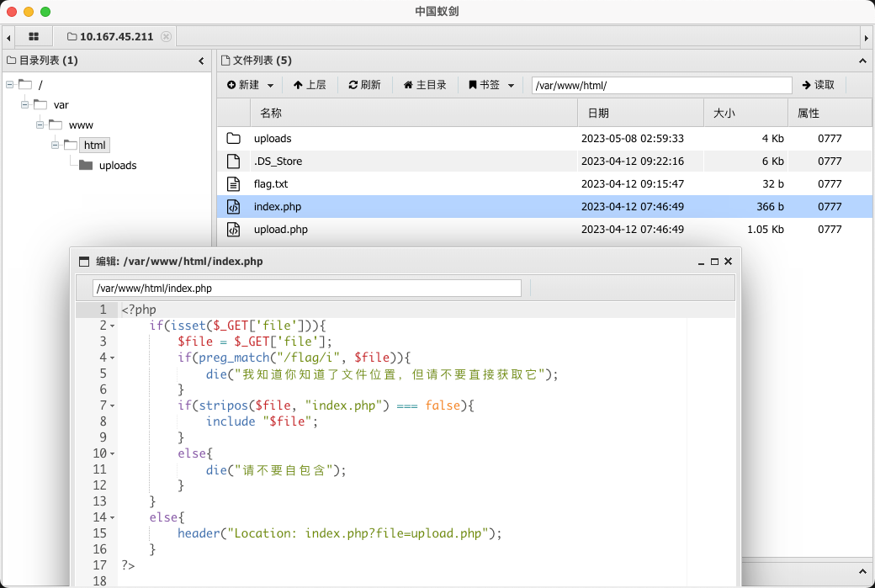Image resolution: width=875 pixels, height=588 pixels.
Task: Jump to home directory with 主目录
Action: (x=425, y=85)
